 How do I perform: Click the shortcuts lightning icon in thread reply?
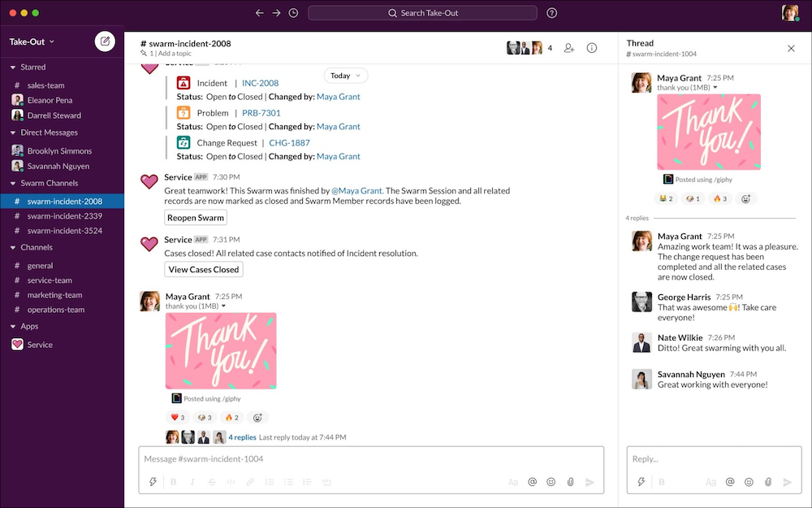click(x=641, y=481)
